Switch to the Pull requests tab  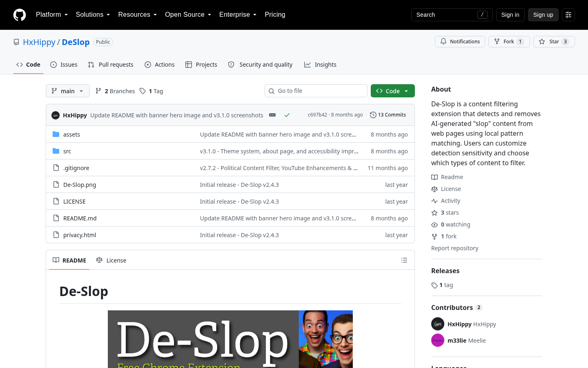pyautogui.click(x=111, y=65)
